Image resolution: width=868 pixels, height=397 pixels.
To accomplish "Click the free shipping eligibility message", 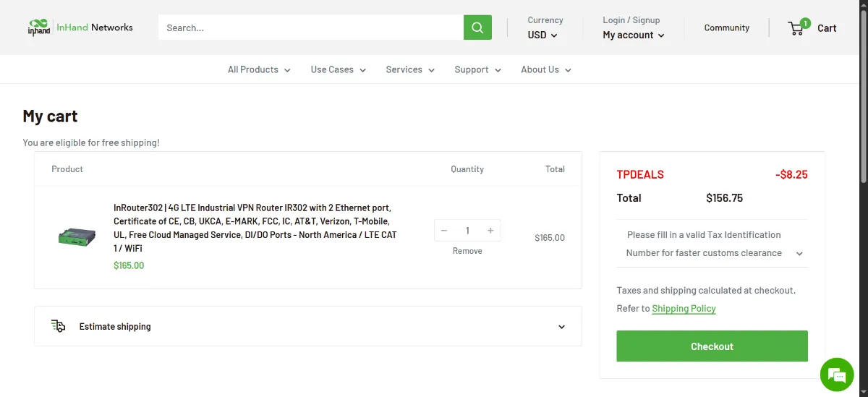I will point(91,142).
